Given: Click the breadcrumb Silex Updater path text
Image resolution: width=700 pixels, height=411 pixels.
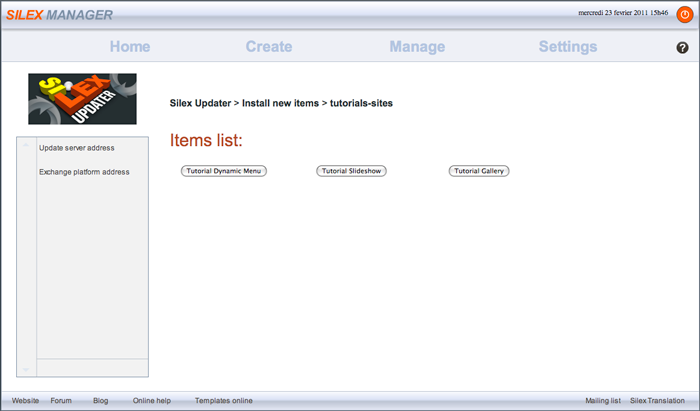Looking at the screenshot, I should (200, 103).
